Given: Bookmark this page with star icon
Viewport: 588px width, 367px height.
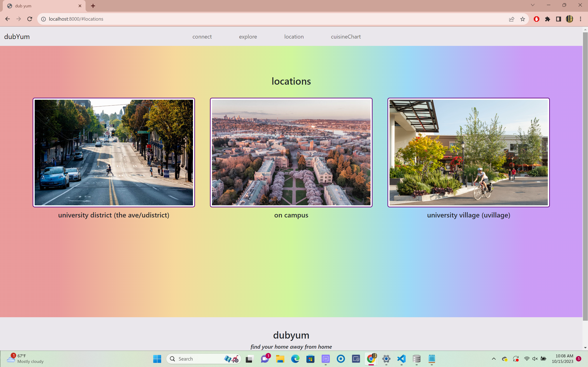Looking at the screenshot, I should (x=522, y=19).
